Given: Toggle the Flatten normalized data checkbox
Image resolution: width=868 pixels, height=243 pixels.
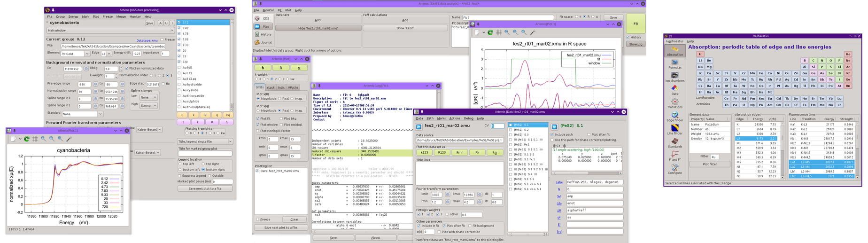Looking at the screenshot, I should tap(126, 68).
